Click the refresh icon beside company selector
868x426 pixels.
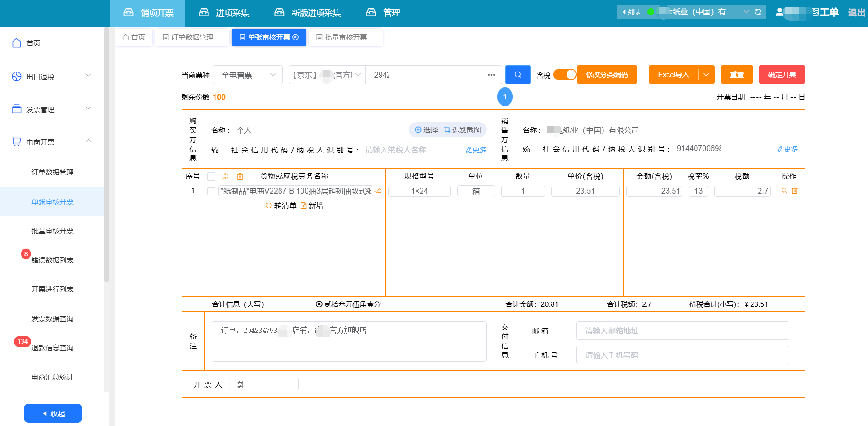click(x=758, y=12)
